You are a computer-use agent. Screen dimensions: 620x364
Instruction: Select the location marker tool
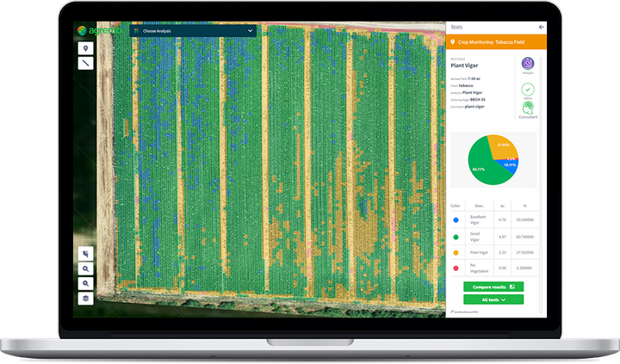85,48
